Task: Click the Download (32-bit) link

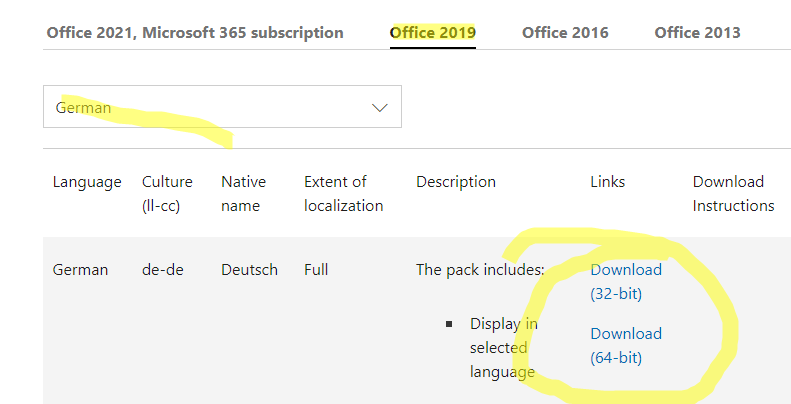Action: 626,281
